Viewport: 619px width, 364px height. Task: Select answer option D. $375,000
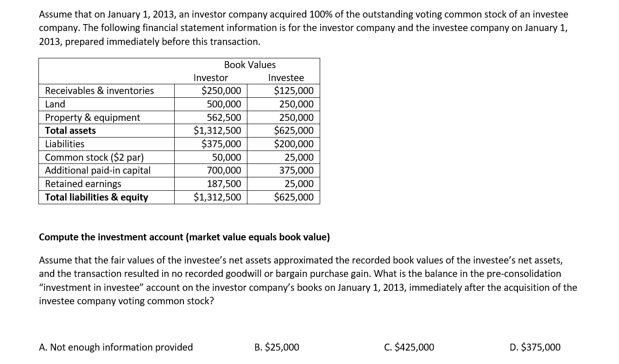pos(535,347)
